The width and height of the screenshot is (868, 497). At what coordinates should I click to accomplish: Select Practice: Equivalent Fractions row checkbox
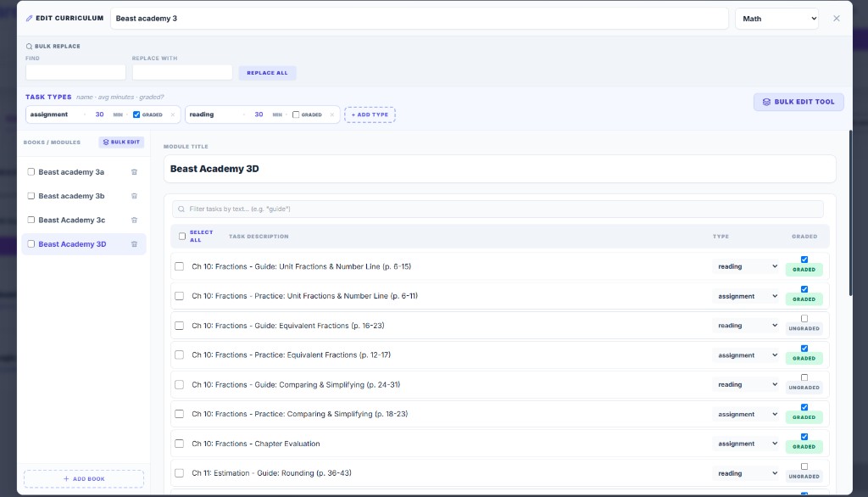pyautogui.click(x=180, y=355)
